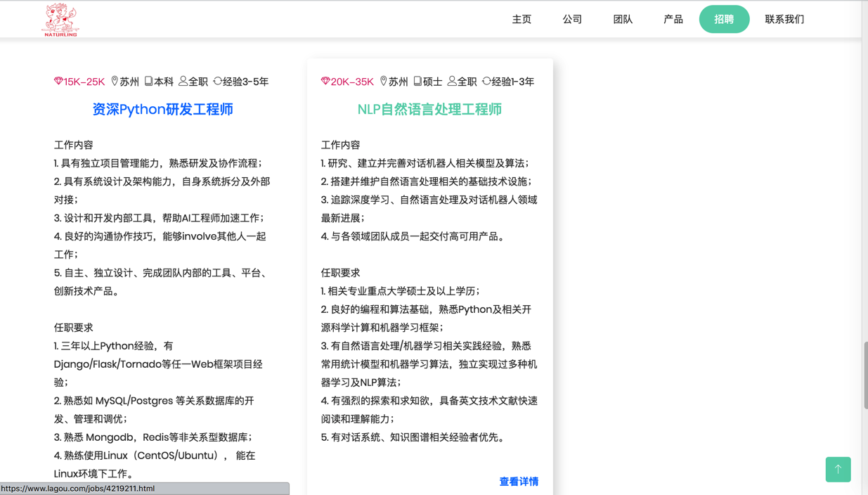
Task: Click the line '3. 熟悉 Mongodb，Redis等非关系型数据库'
Action: tap(153, 437)
